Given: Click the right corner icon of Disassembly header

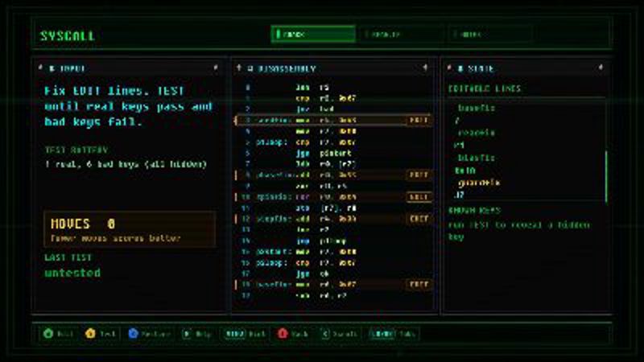Looking at the screenshot, I should tap(426, 68).
